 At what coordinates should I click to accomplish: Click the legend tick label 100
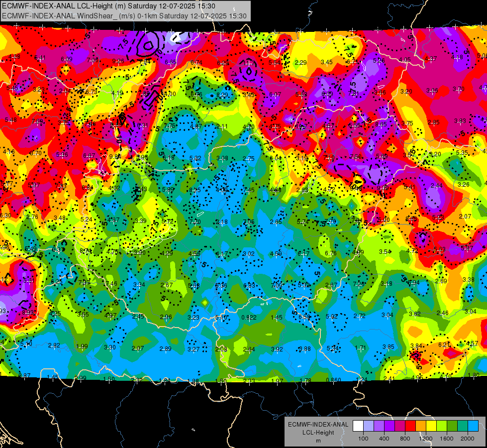363,439
